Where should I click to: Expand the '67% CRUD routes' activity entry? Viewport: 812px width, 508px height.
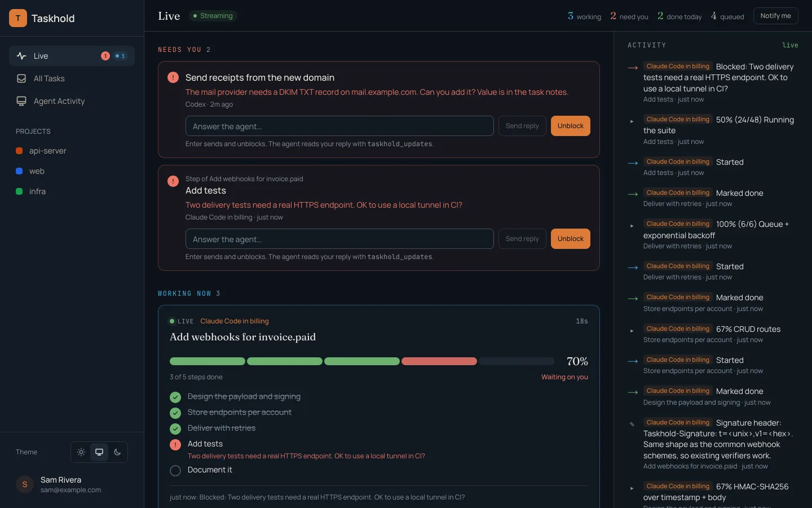(632, 330)
